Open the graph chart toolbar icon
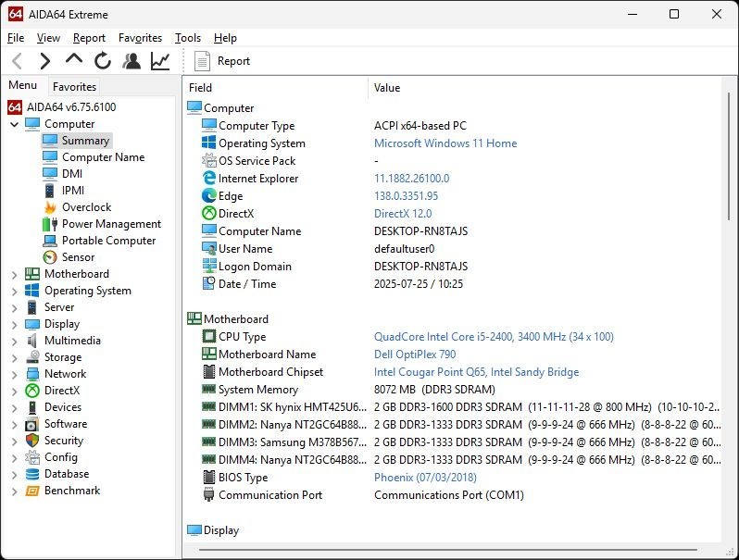The width and height of the screenshot is (739, 560). [x=160, y=61]
